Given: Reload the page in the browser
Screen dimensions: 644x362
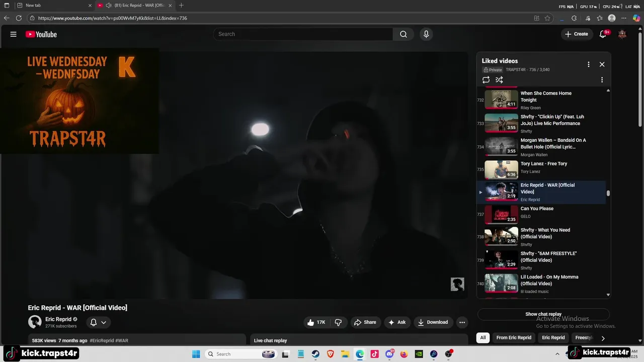Looking at the screenshot, I should 19,18.
